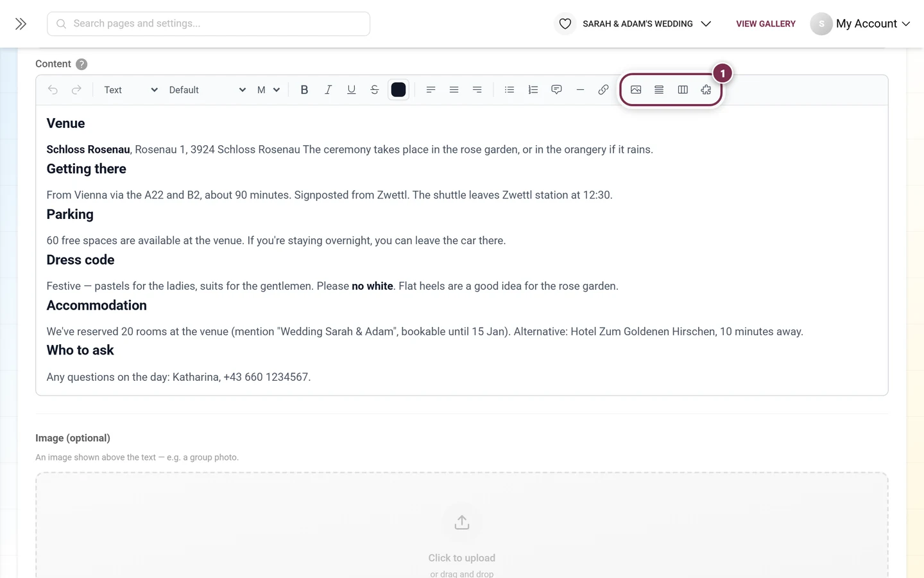Show help for the Content field
924x578 pixels.
click(x=81, y=64)
